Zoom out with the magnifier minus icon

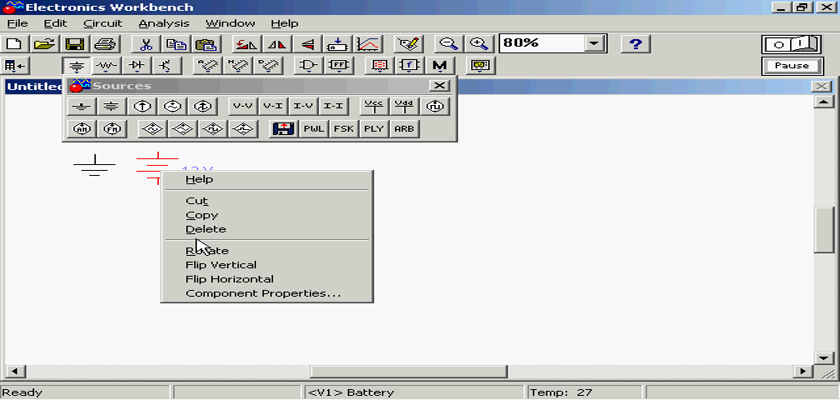448,43
